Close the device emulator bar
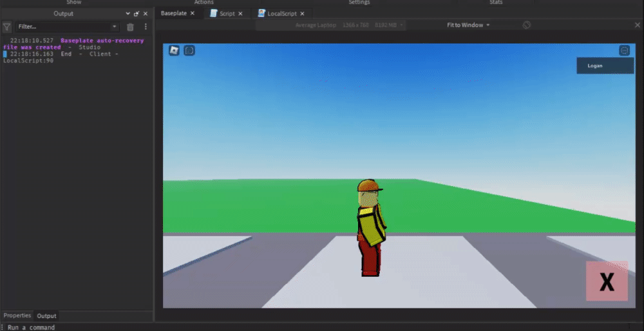The image size is (644, 331). (x=638, y=25)
